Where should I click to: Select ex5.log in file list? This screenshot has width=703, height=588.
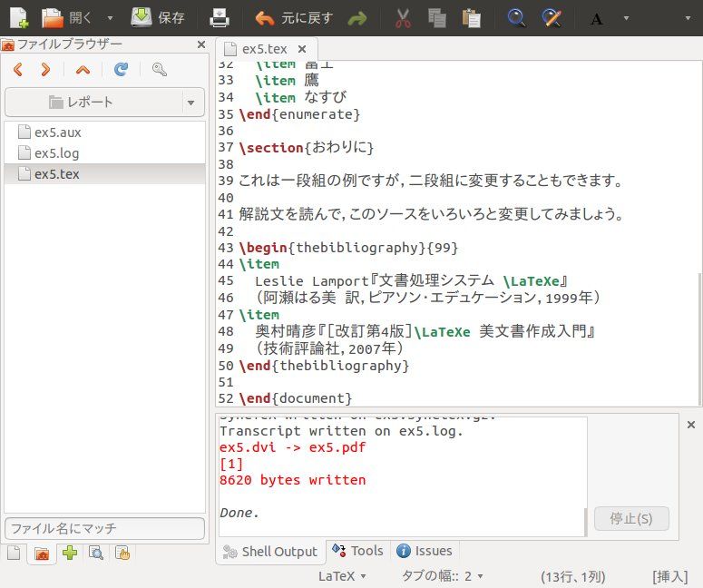tap(104, 153)
